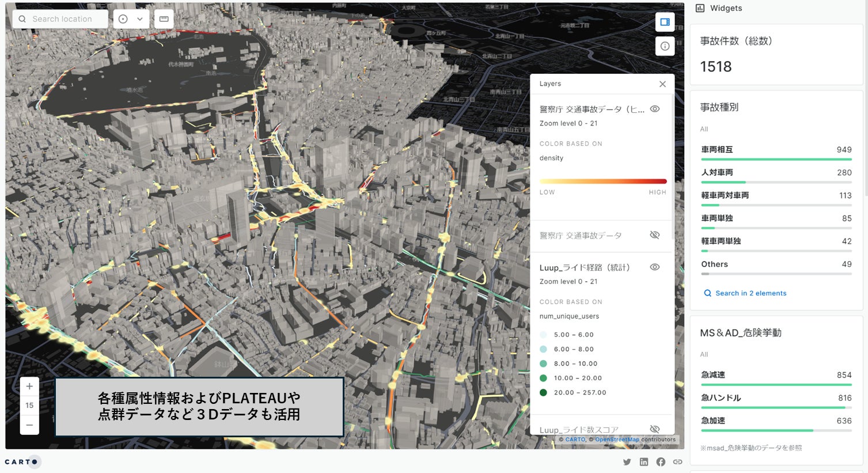Click Search in 2 elements
868x473 pixels.
[751, 293]
